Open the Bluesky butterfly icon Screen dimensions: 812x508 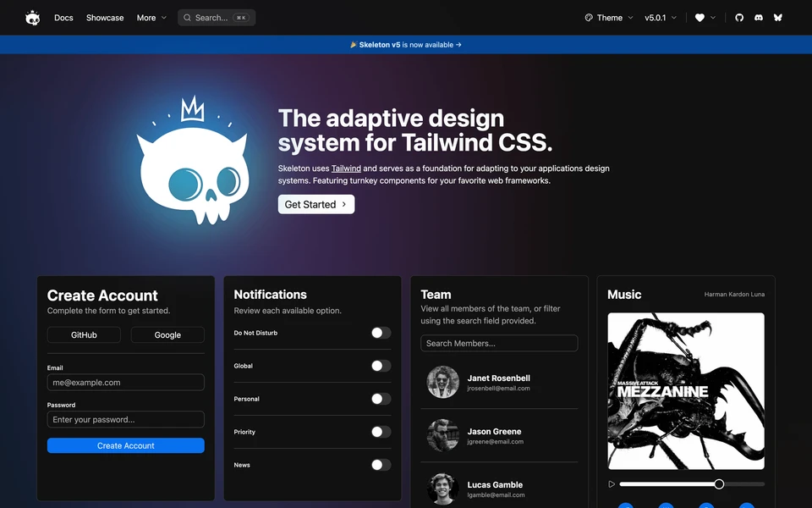(x=778, y=18)
